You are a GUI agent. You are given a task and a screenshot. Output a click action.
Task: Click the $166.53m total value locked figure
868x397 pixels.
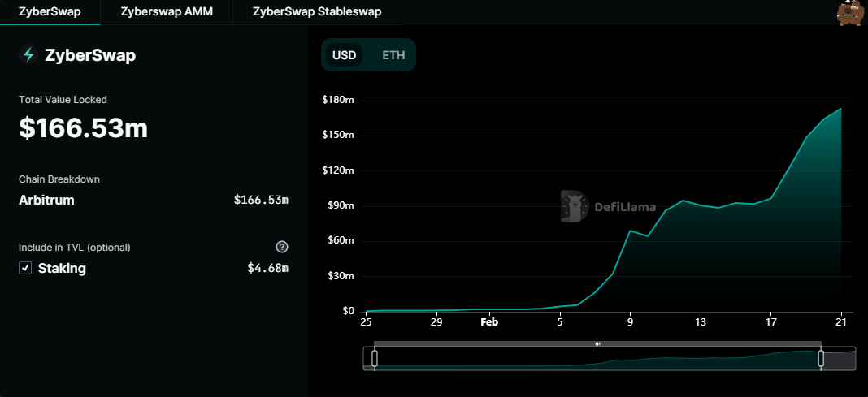coord(83,127)
